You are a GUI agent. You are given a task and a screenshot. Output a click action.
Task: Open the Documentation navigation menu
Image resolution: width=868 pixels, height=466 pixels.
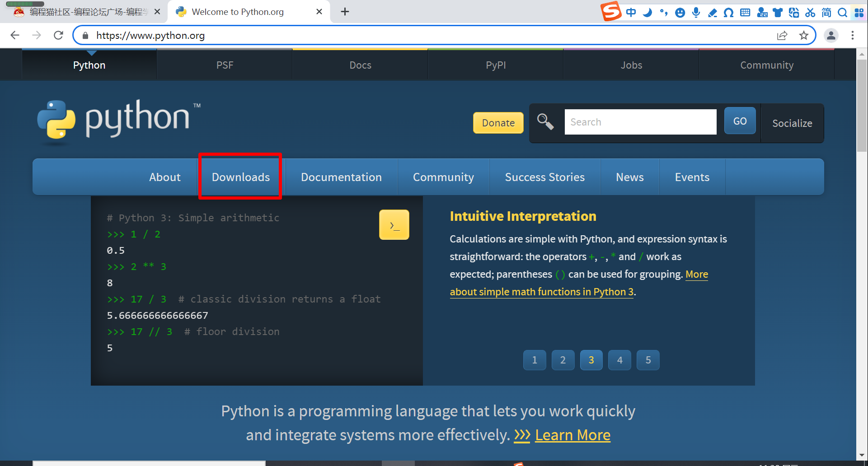pos(342,177)
